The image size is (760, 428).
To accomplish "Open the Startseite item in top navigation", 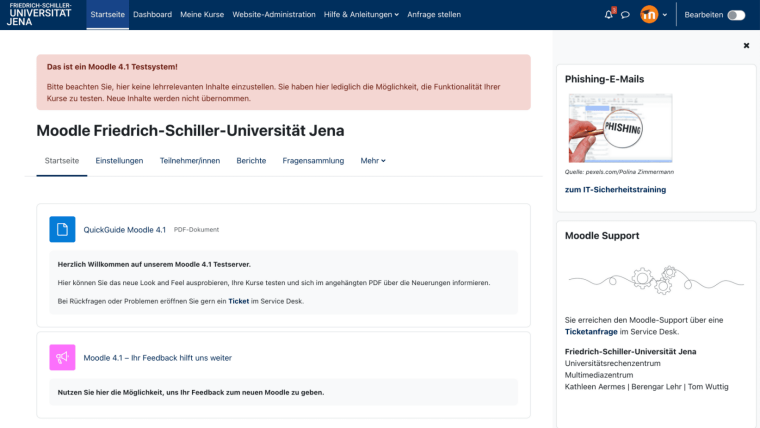I will click(108, 15).
